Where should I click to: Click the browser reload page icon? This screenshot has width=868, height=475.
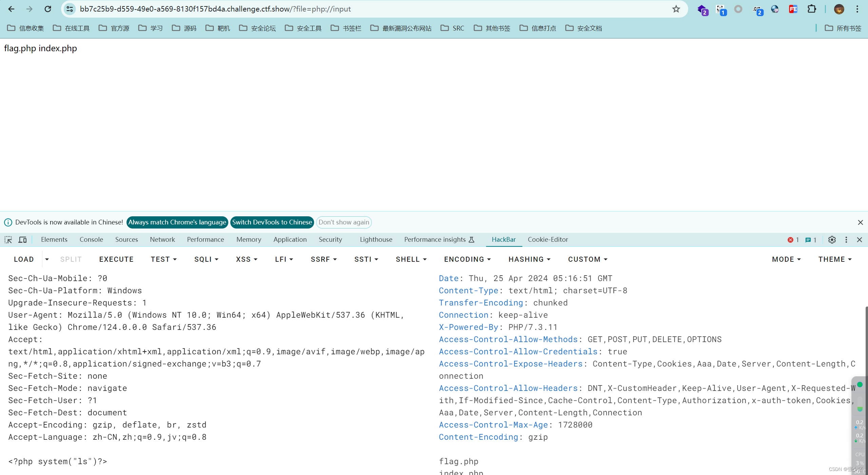tap(48, 9)
